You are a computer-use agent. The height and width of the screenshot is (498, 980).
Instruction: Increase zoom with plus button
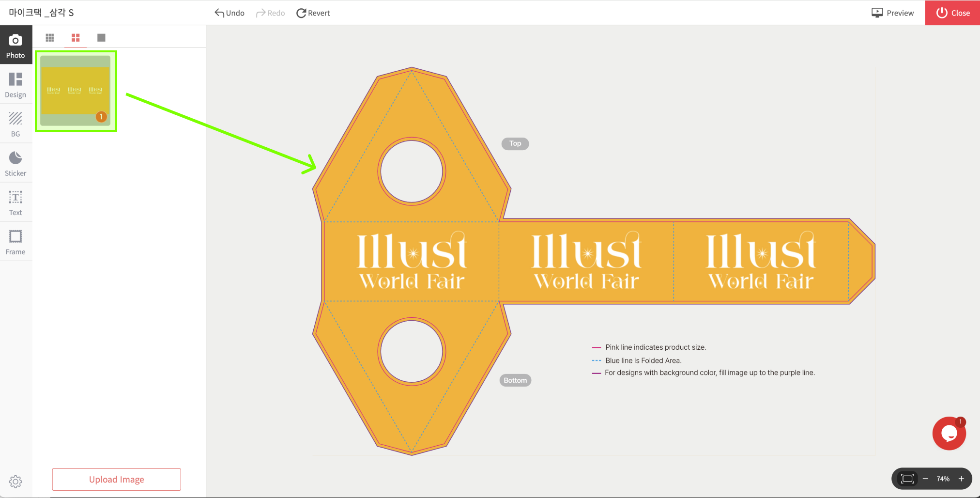(x=961, y=479)
